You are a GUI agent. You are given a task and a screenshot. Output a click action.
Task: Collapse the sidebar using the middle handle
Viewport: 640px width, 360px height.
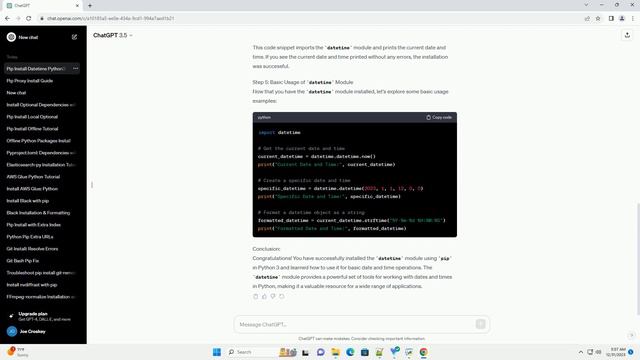[92, 185]
